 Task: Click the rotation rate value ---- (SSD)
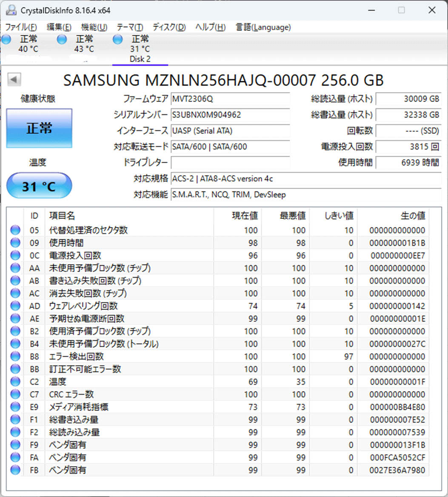tap(408, 131)
